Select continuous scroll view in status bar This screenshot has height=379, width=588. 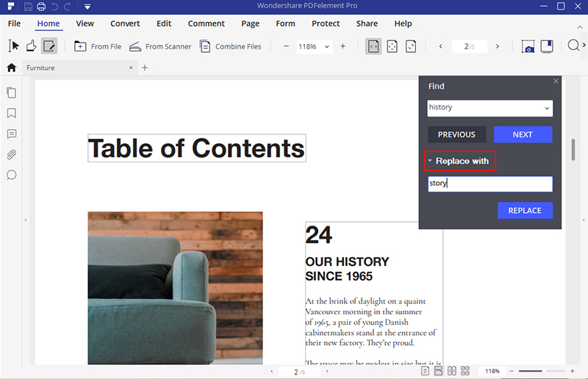coord(438,371)
